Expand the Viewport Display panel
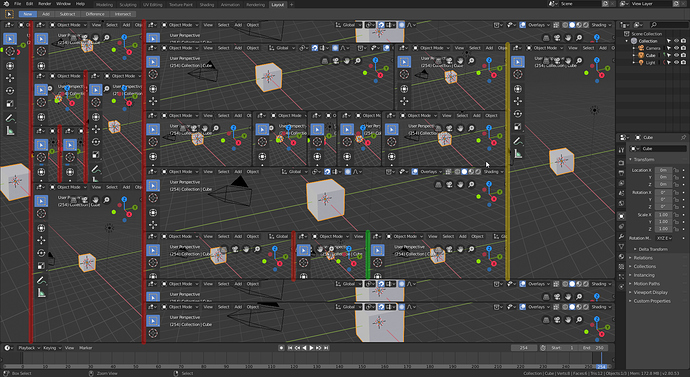The width and height of the screenshot is (690, 377). pyautogui.click(x=650, y=292)
